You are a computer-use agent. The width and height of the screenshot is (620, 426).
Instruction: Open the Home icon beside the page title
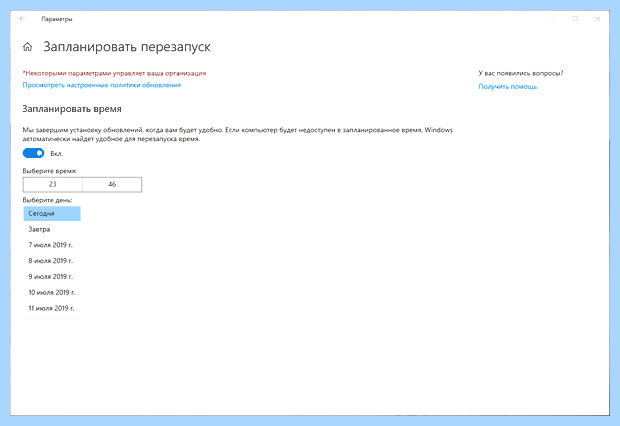[x=27, y=47]
